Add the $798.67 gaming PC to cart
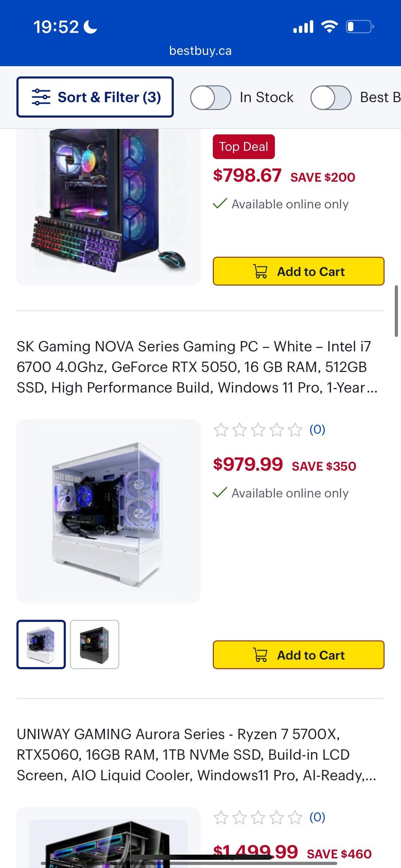Screen dimensions: 401x868 [x=299, y=271]
